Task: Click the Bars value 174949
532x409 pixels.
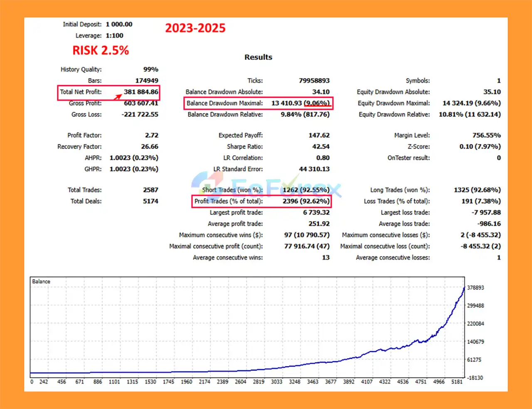Action: 147,80
